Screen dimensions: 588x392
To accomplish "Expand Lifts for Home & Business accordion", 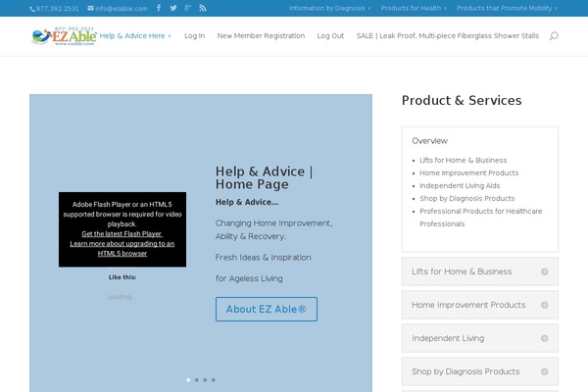I will pos(480,271).
